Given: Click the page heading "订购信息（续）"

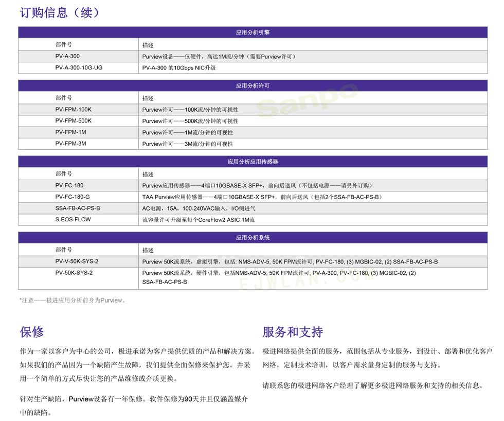Looking at the screenshot, I should coord(60,12).
